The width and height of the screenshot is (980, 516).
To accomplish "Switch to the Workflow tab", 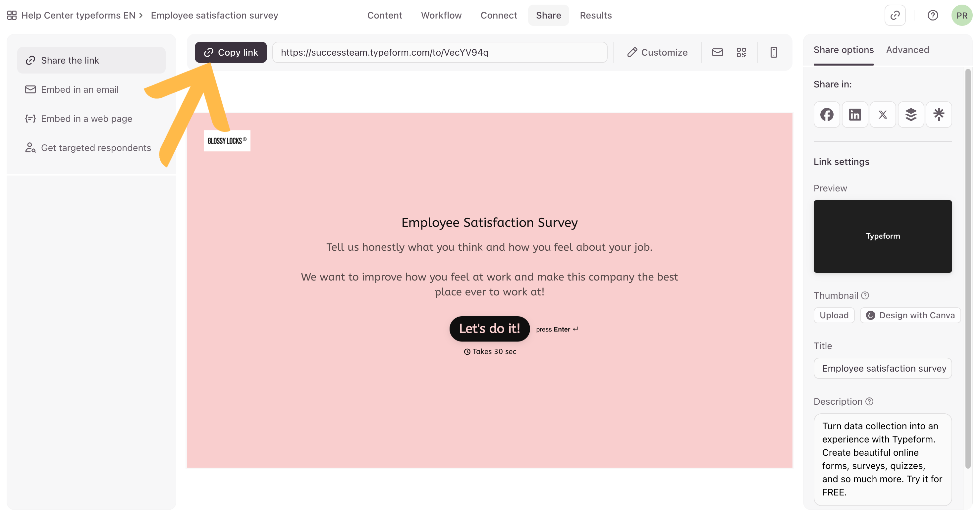I will pos(441,15).
